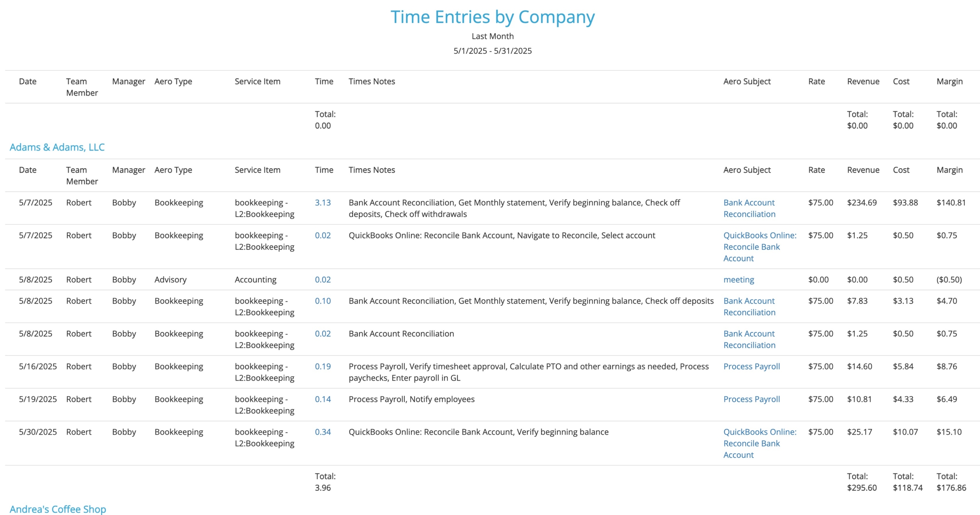Image resolution: width=980 pixels, height=515 pixels.
Task: Click the 5/1/2025 - 5/31/2025 date range
Action: [x=492, y=51]
